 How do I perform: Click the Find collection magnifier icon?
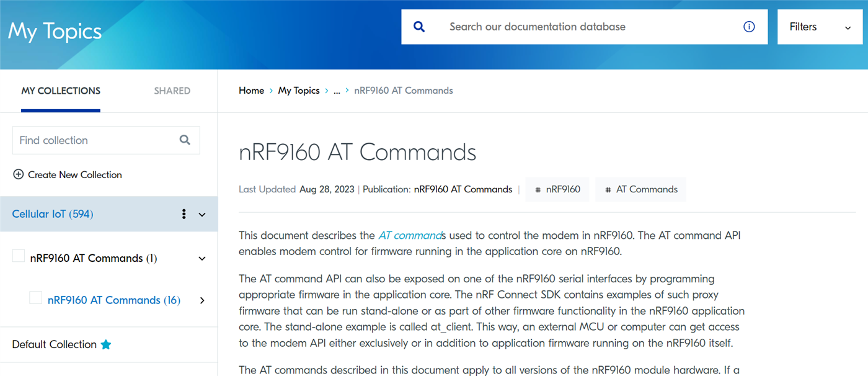pyautogui.click(x=185, y=140)
